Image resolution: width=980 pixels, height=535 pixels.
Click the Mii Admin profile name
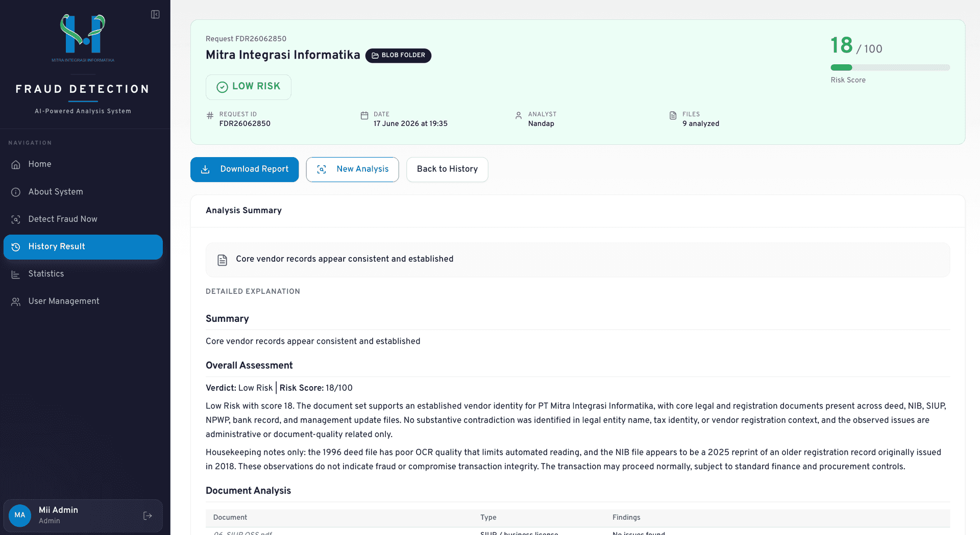pyautogui.click(x=58, y=510)
